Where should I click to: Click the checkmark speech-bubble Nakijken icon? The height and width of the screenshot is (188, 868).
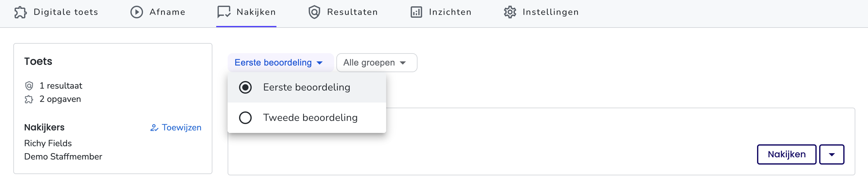point(224,12)
